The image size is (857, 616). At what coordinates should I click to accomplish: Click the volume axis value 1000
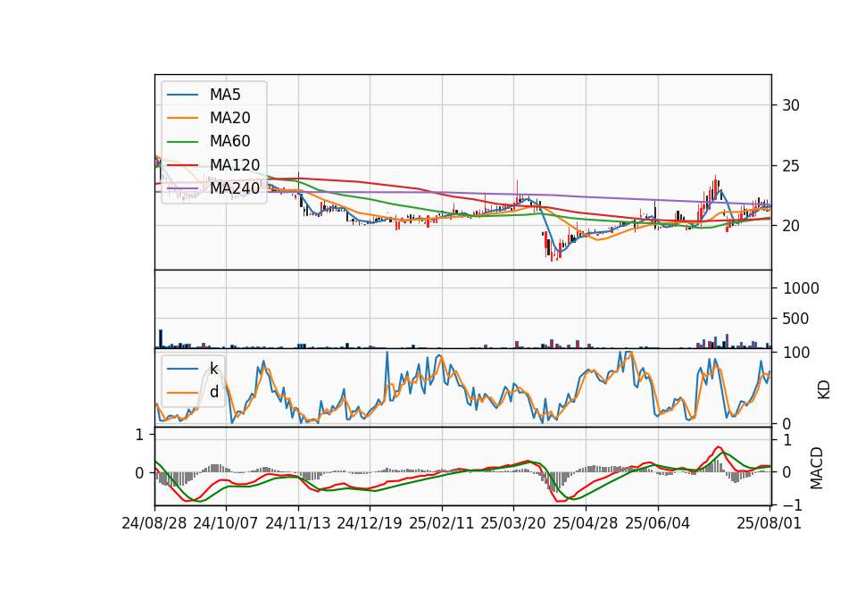[x=802, y=288]
